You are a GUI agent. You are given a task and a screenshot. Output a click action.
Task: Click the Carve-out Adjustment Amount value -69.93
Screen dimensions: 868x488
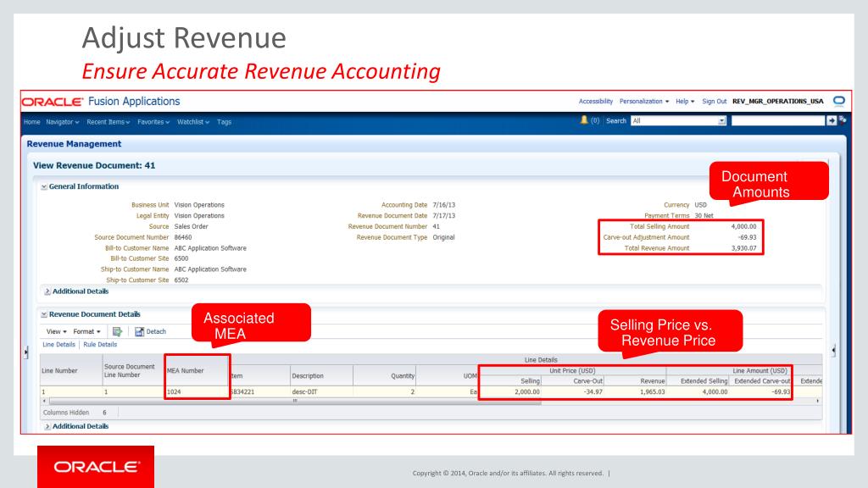pyautogui.click(x=748, y=237)
